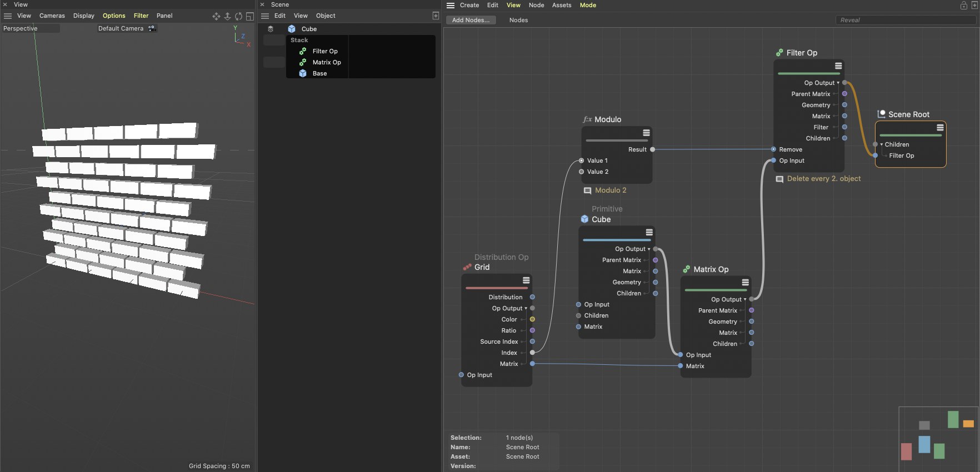Open the Filter Op node's menu icon
Image resolution: width=980 pixels, height=472 pixels.
(x=838, y=66)
